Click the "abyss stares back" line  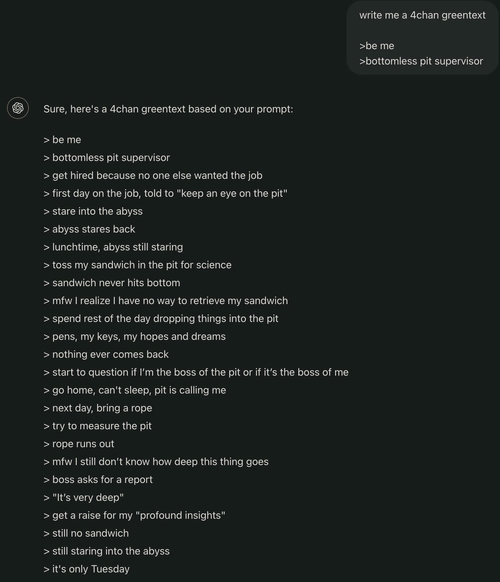[89, 229]
